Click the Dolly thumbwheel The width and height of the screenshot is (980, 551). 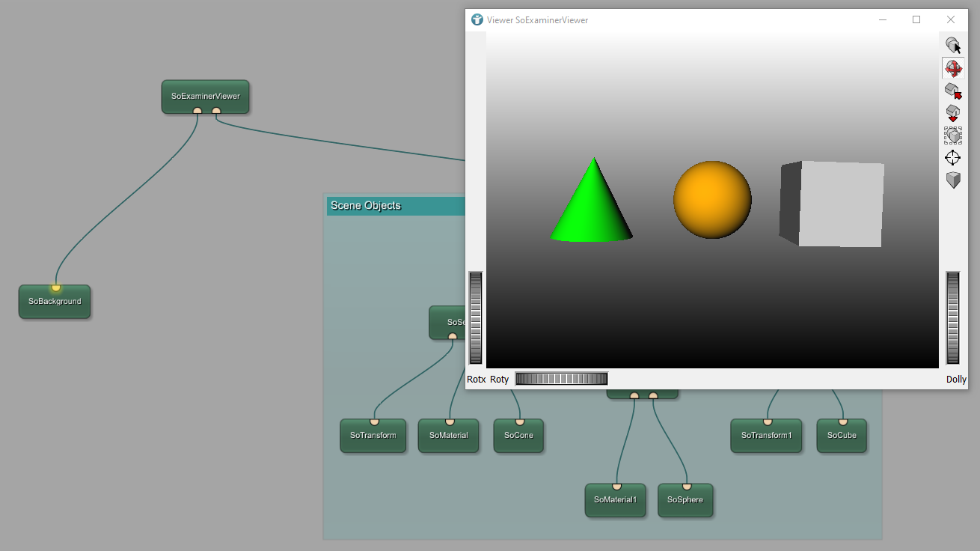(952, 318)
